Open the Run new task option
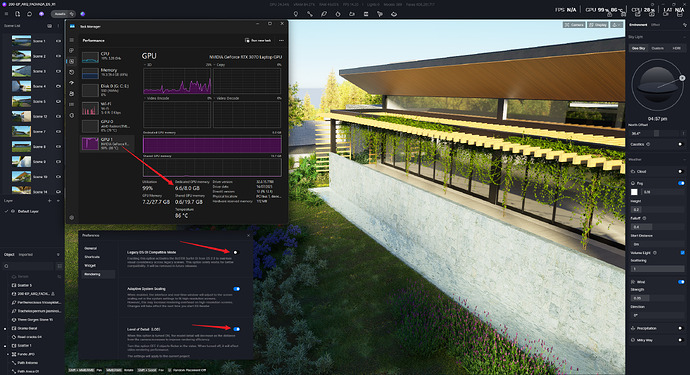This screenshot has height=375, width=690. pyautogui.click(x=258, y=40)
